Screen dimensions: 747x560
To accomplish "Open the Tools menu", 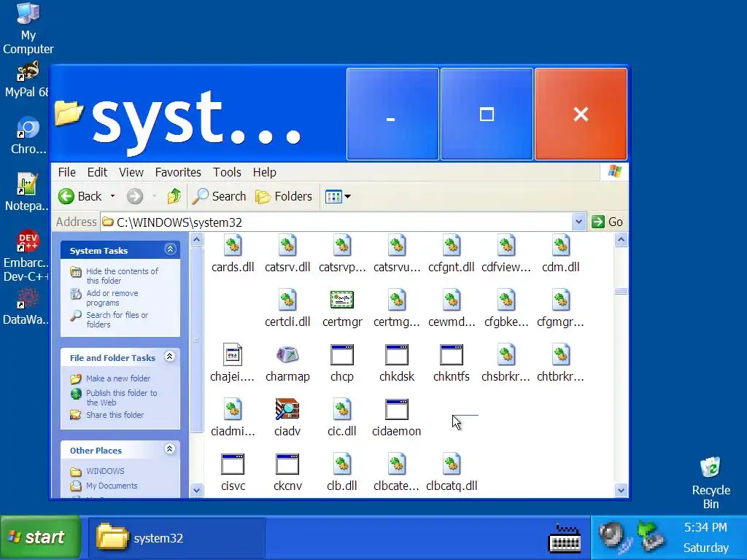I will coord(227,172).
